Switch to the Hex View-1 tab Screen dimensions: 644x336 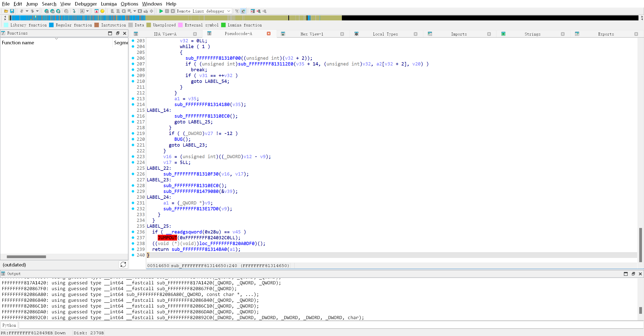[x=312, y=34]
